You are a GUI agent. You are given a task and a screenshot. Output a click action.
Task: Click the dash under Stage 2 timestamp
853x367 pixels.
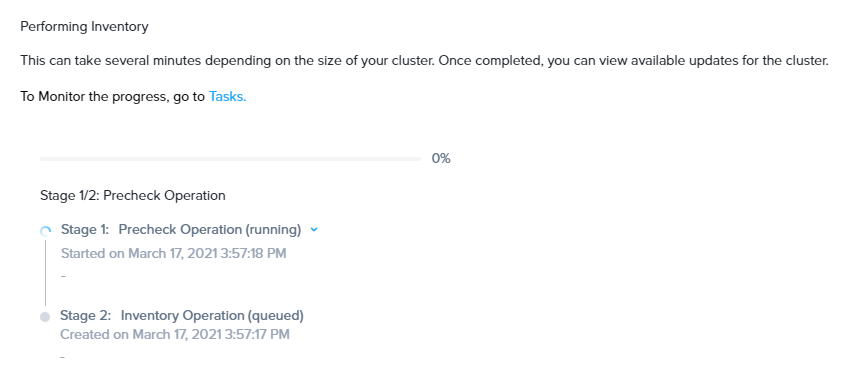(x=63, y=357)
